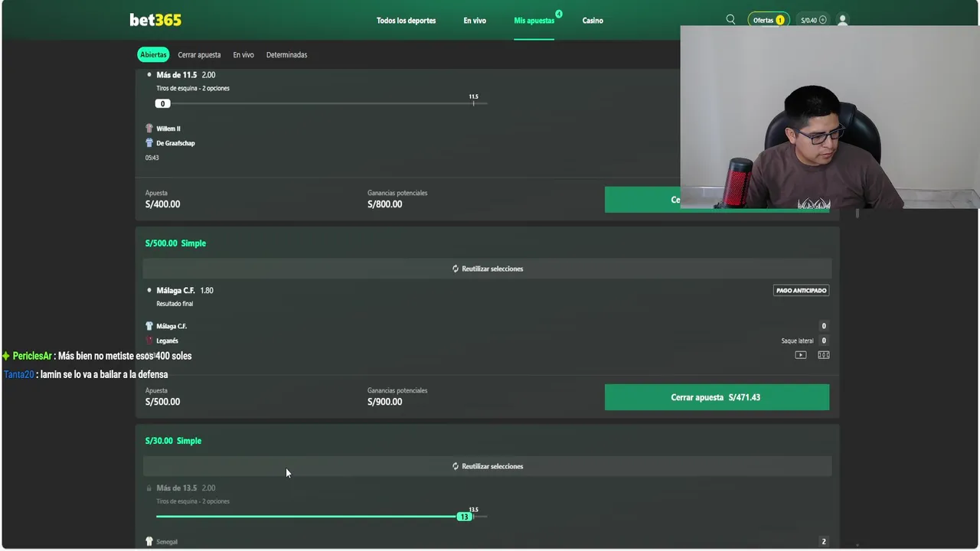The image size is (980, 551).
Task: Click the Willem II team name
Action: coord(168,129)
